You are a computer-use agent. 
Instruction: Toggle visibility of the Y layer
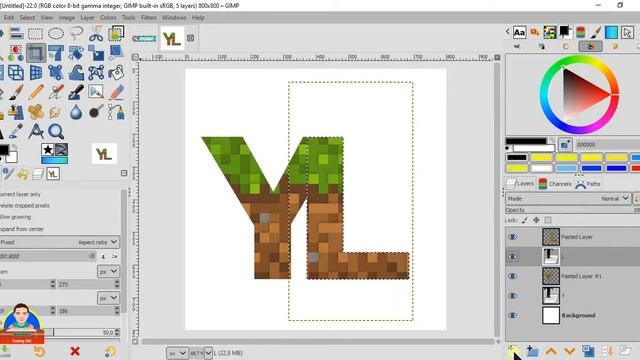[x=512, y=296]
